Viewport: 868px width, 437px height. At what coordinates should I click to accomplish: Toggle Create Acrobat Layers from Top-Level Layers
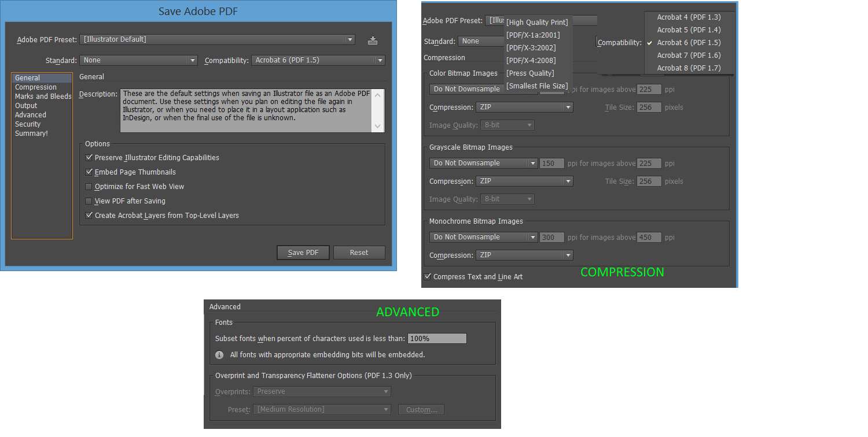(x=89, y=215)
